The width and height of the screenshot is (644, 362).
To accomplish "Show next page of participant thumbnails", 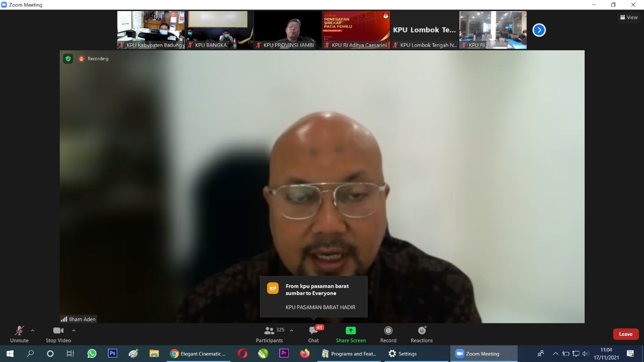I will coord(539,30).
